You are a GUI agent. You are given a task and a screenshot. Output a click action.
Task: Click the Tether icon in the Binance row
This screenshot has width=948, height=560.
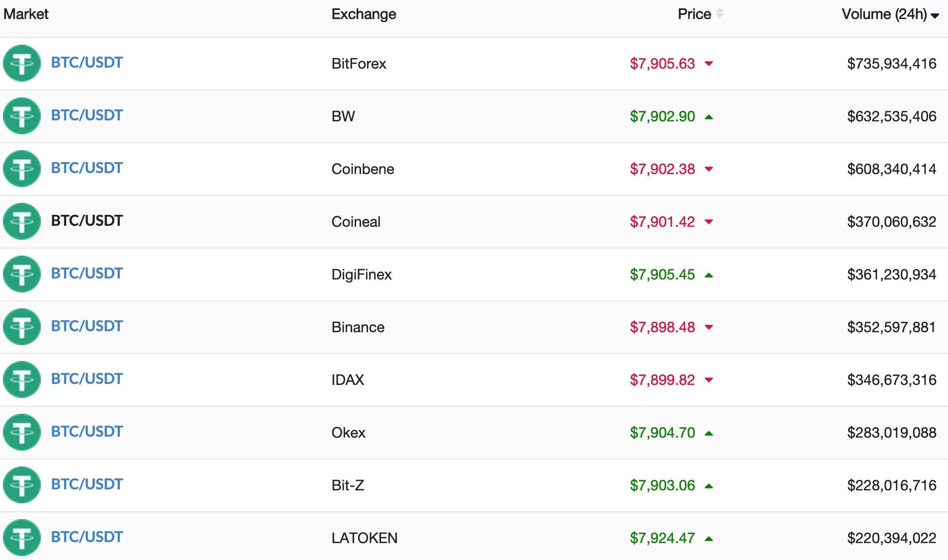[21, 327]
